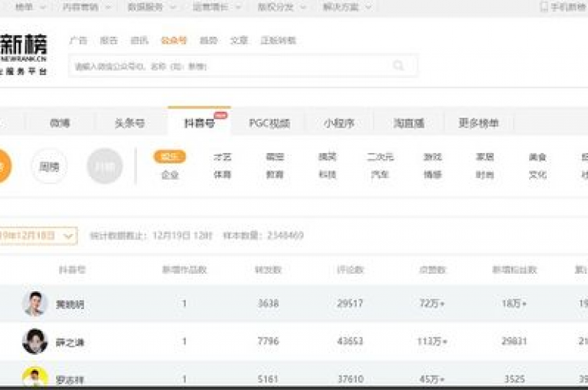Select the 体育 category filter
The height and width of the screenshot is (390, 588).
[222, 174]
